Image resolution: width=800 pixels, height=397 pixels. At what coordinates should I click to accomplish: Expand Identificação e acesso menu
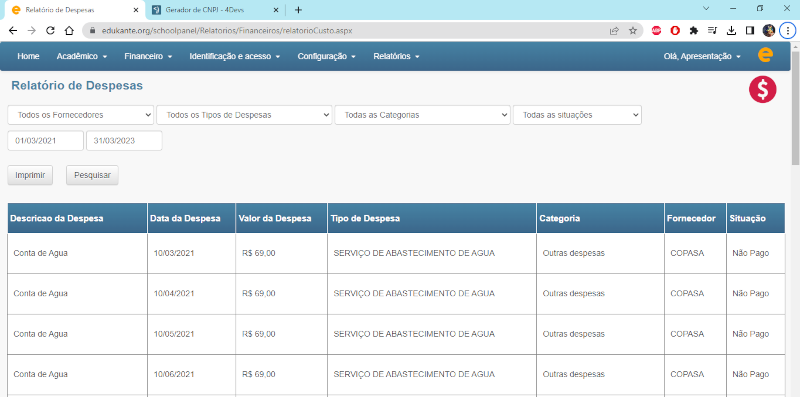click(x=235, y=56)
